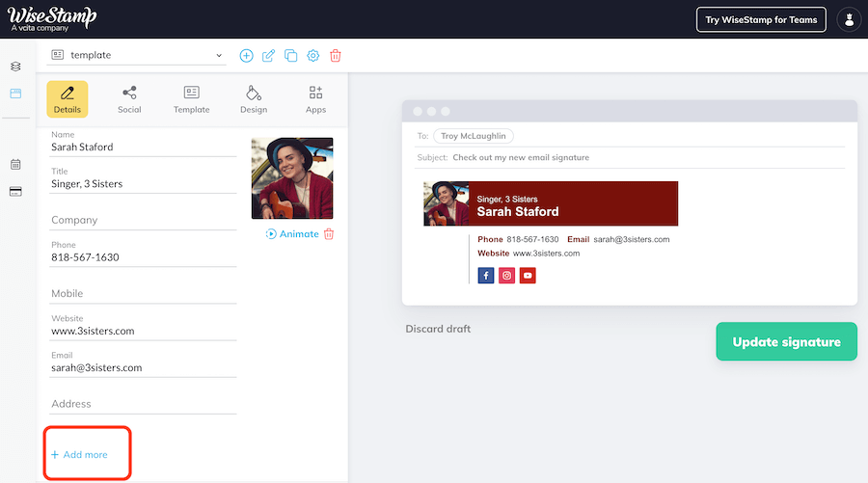Image resolution: width=868 pixels, height=483 pixels.
Task: Click the empty Address field
Action: click(143, 403)
